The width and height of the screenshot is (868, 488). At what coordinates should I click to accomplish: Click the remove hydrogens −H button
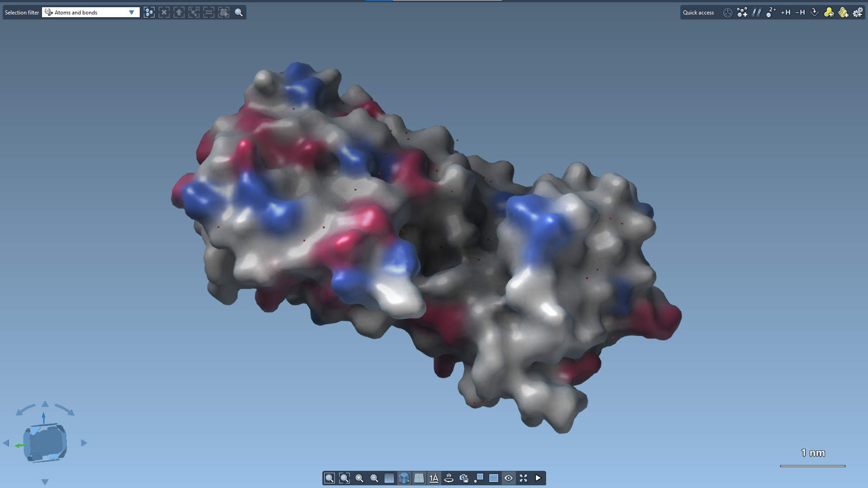[800, 12]
